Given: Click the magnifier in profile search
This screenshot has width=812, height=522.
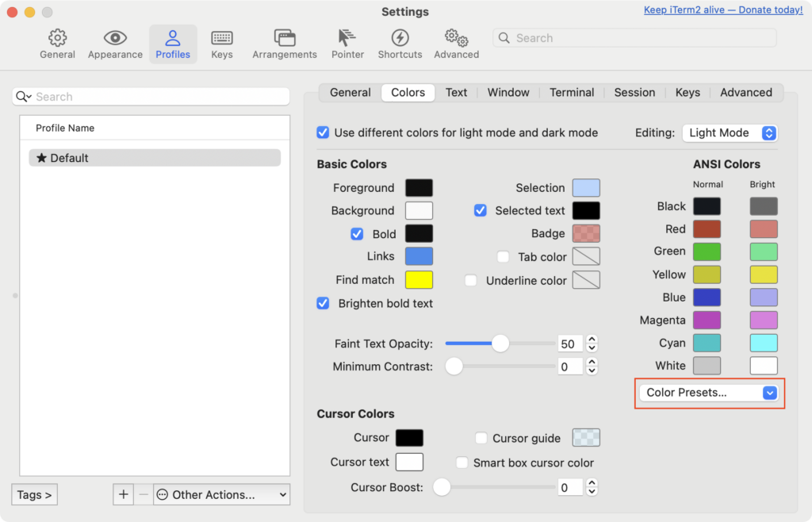Looking at the screenshot, I should click(x=23, y=96).
